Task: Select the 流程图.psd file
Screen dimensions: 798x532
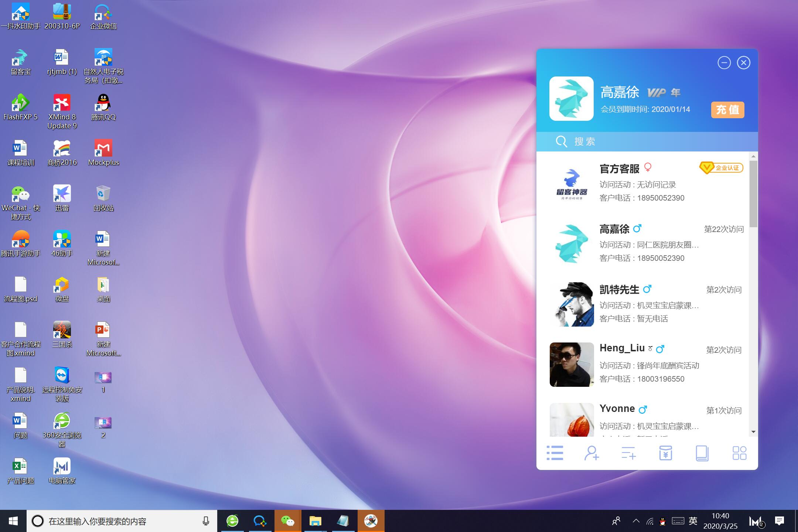Action: pos(21,289)
